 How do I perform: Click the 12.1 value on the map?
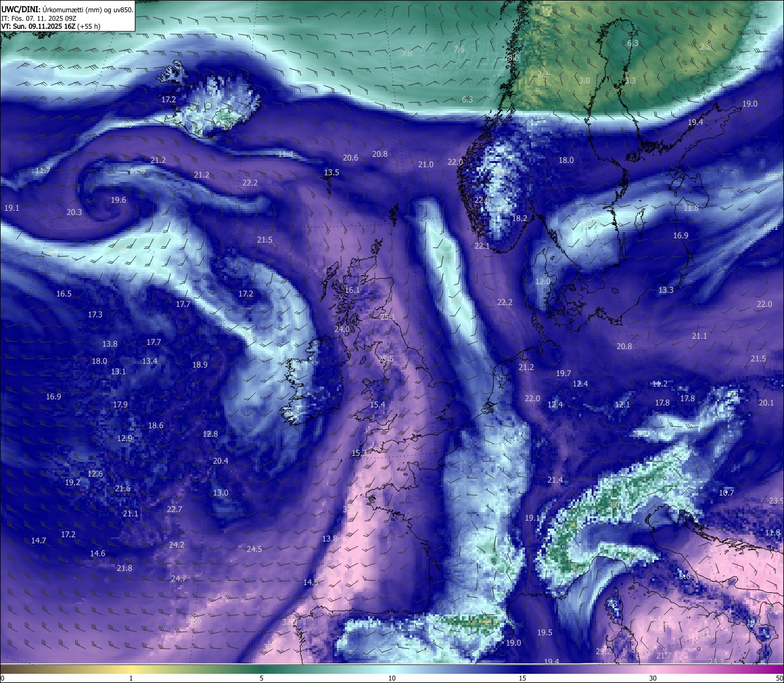coord(622,405)
